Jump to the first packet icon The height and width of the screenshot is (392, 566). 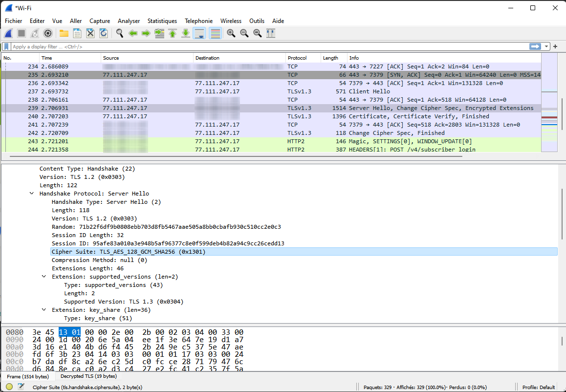coord(173,34)
